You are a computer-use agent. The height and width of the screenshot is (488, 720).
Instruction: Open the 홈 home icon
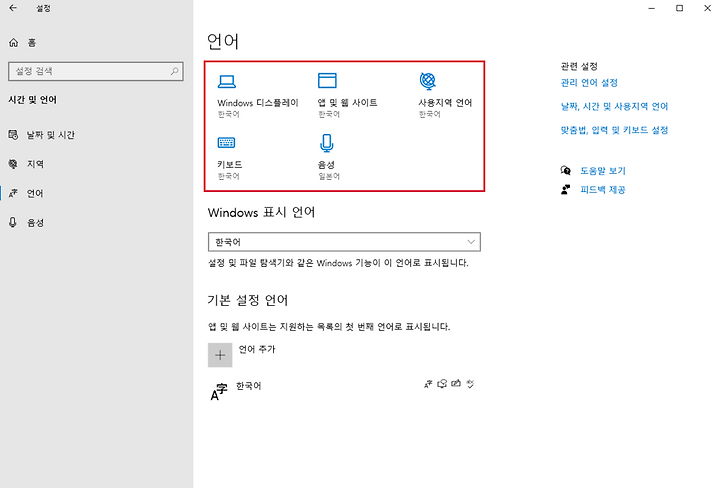(x=14, y=43)
